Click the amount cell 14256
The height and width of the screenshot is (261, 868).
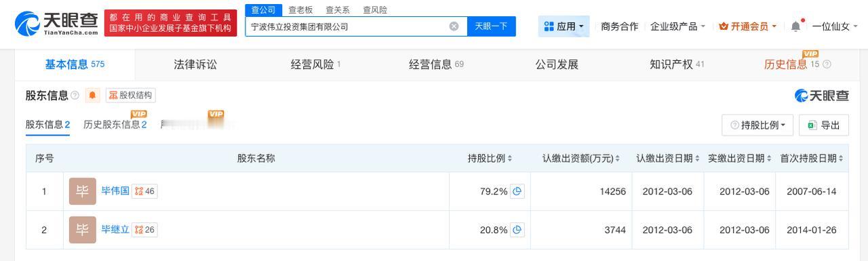tap(613, 191)
